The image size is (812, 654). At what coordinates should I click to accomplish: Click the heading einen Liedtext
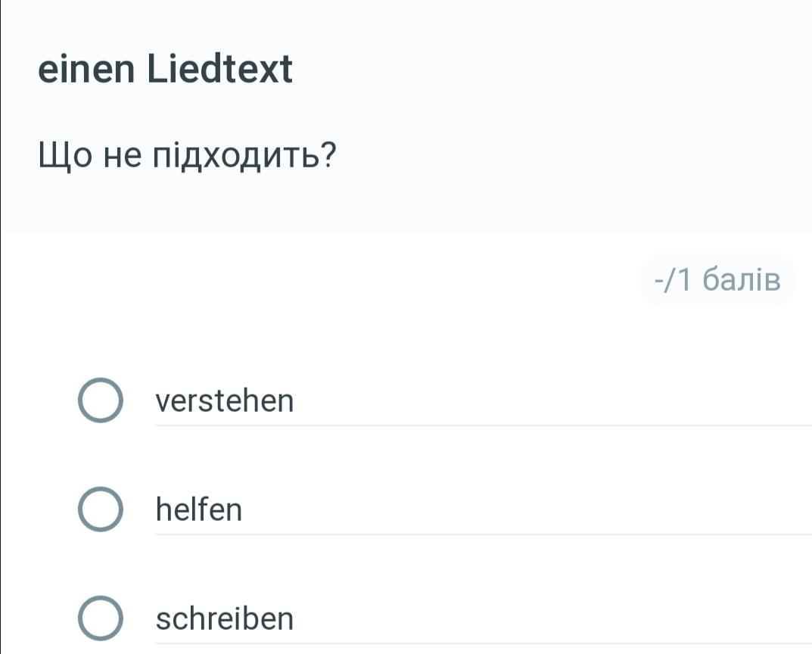165,70
